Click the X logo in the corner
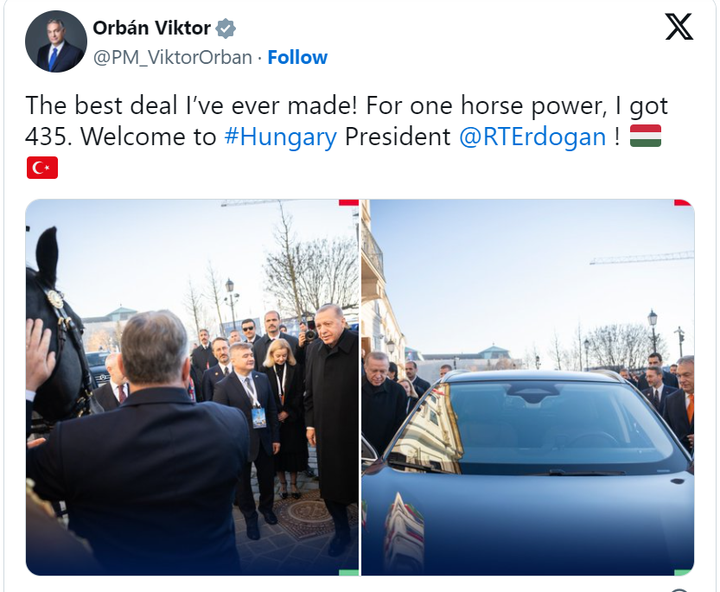Screen dimensions: 720x592 pyautogui.click(x=679, y=27)
